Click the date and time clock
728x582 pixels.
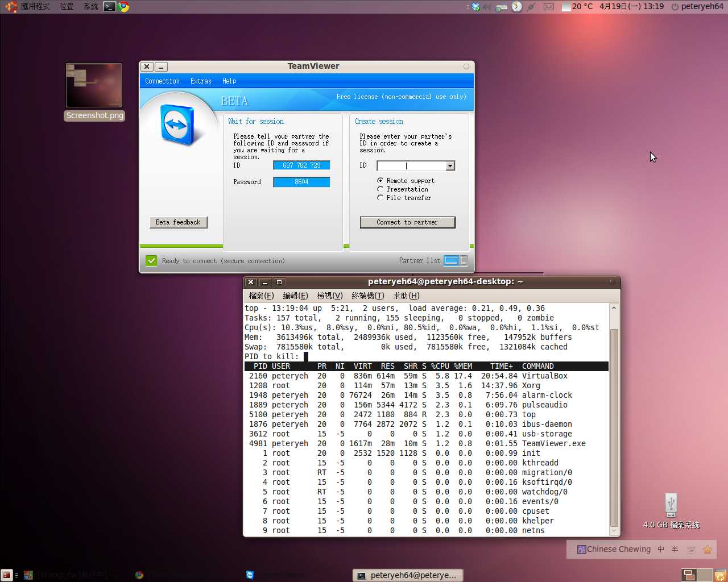coord(631,6)
